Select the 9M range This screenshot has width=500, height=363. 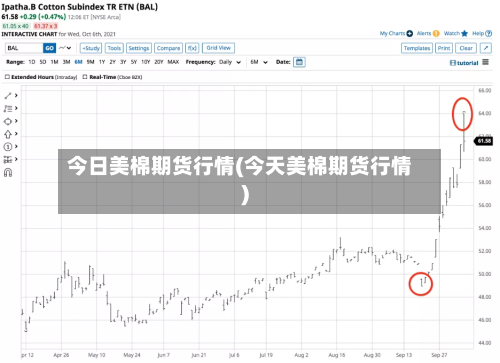tap(90, 62)
